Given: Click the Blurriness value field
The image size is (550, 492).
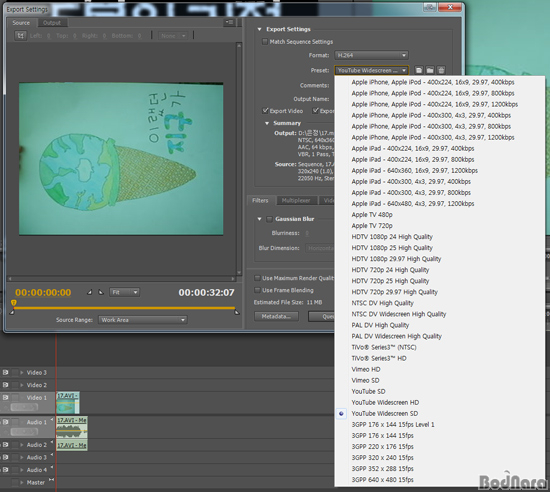Looking at the screenshot, I should 307,233.
